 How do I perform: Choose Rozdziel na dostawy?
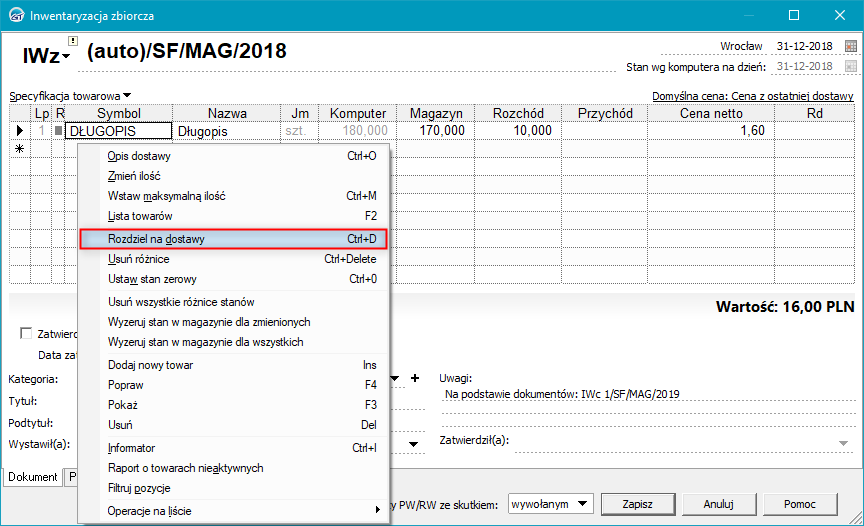234,239
